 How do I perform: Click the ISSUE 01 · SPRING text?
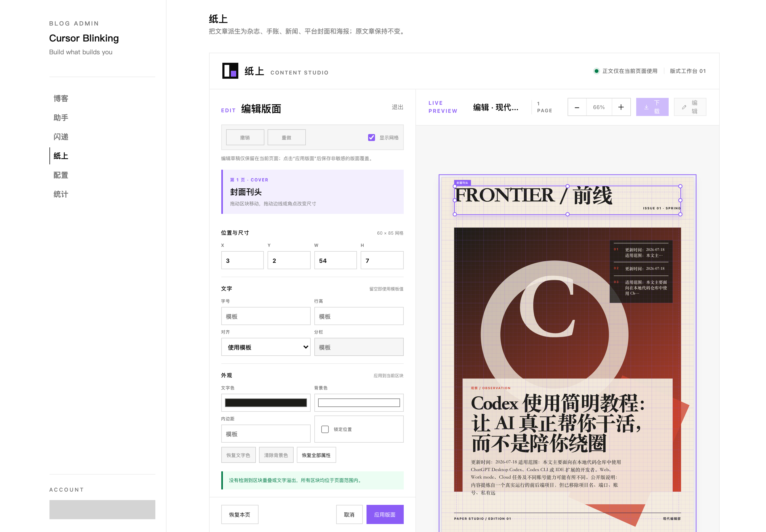coord(662,208)
